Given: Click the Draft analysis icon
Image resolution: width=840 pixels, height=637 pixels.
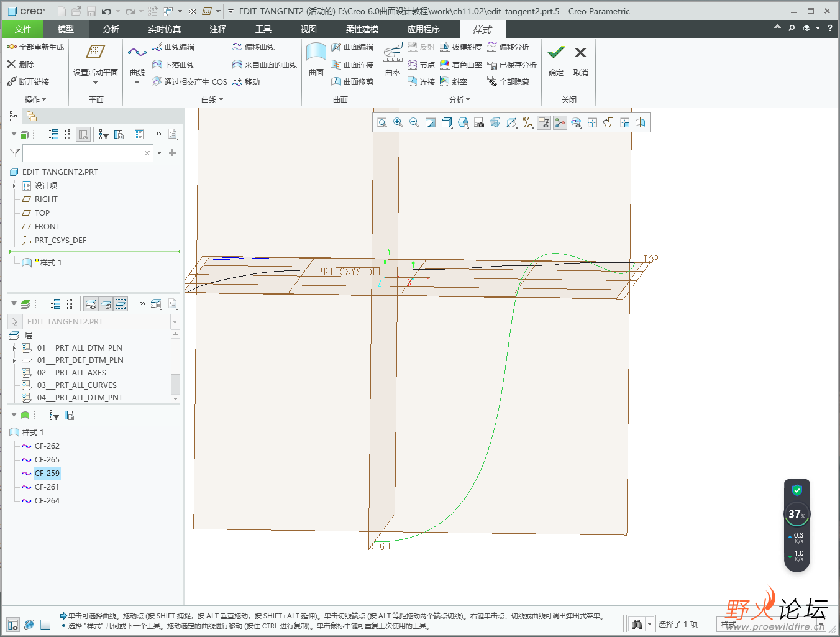Looking at the screenshot, I should pos(444,47).
